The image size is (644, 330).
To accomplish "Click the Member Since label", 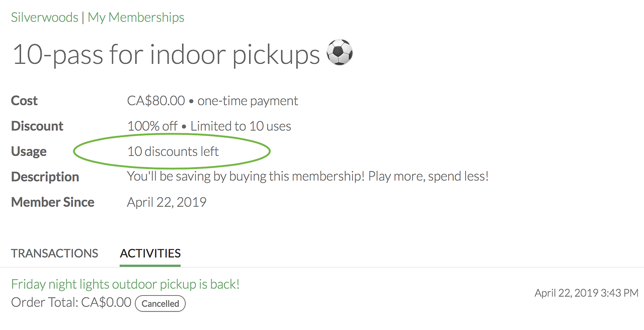I will [x=53, y=202].
